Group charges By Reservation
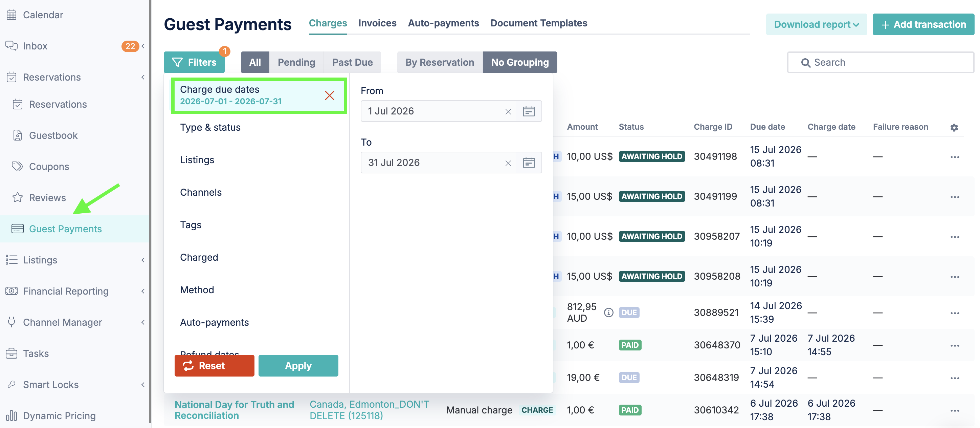The height and width of the screenshot is (428, 980). (439, 62)
